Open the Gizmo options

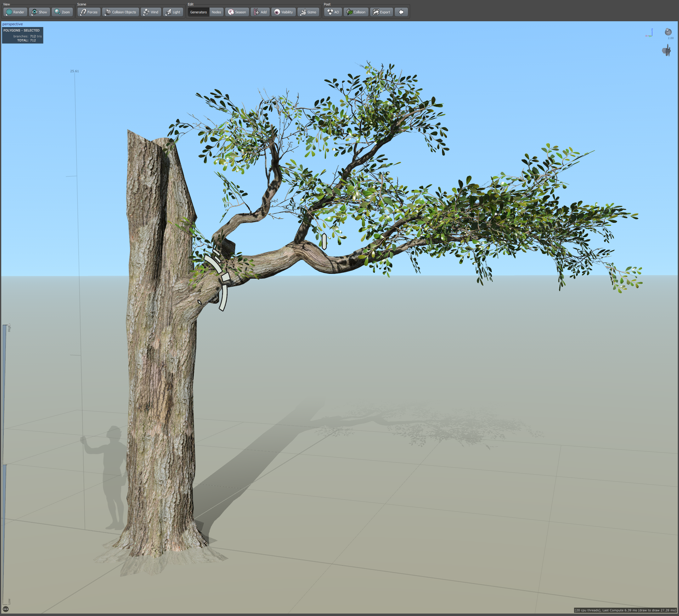tap(308, 12)
